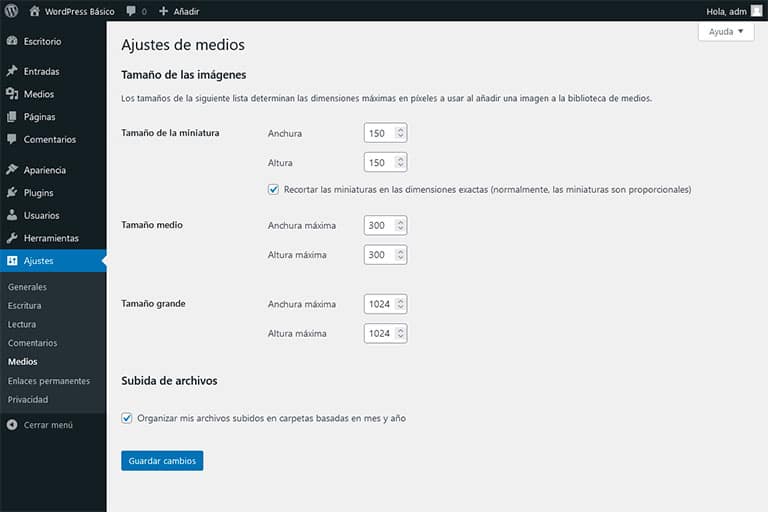This screenshot has height=512, width=768.
Task: Open the Páginas menu
Action: 53,117
